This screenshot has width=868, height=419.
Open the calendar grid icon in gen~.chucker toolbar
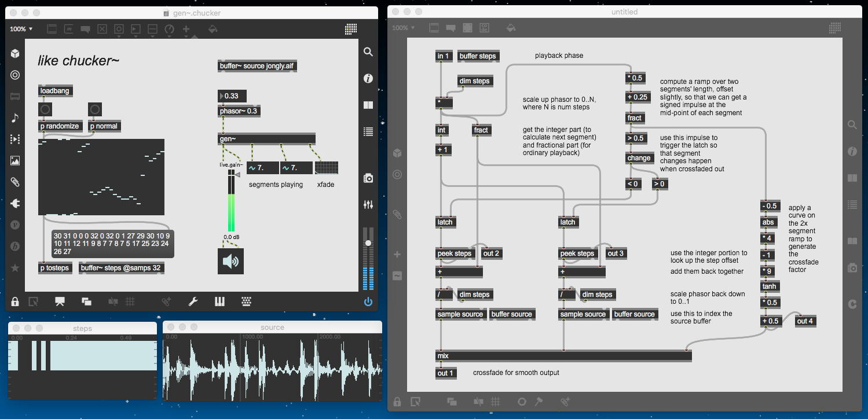pyautogui.click(x=351, y=28)
